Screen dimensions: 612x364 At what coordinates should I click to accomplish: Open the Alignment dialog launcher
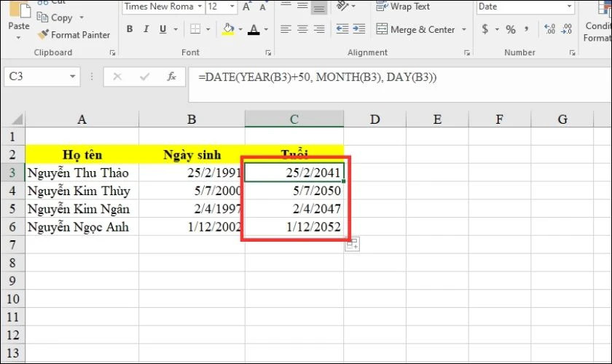click(467, 52)
